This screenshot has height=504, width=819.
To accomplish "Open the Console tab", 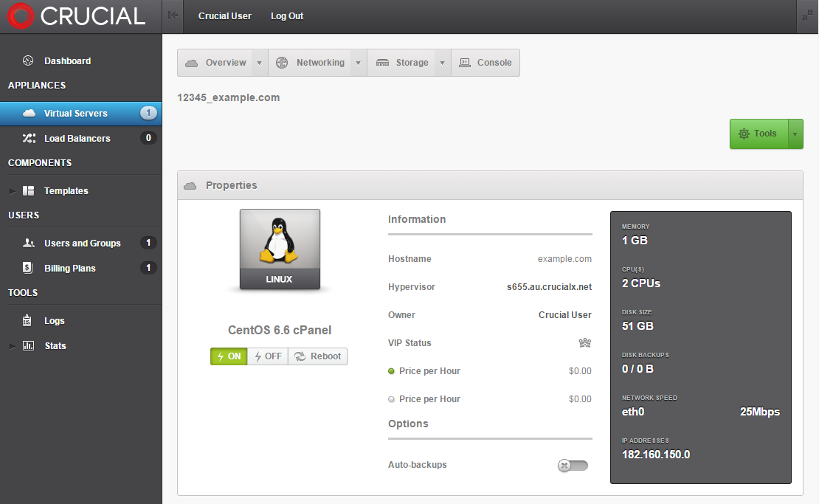I will (485, 63).
